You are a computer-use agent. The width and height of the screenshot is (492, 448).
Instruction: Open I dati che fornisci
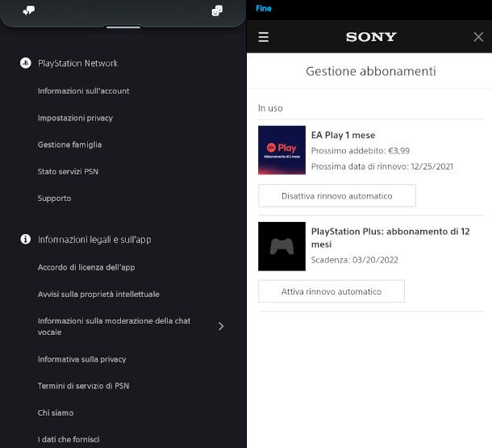(69, 439)
